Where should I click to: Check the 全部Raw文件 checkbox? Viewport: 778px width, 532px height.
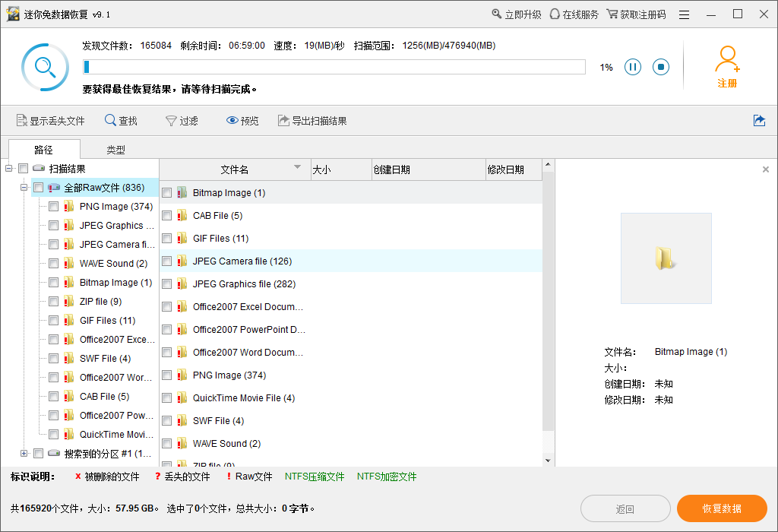click(38, 187)
